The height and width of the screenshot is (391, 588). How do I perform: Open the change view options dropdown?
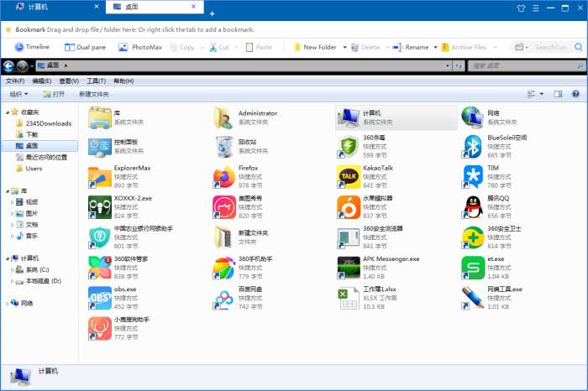tap(542, 94)
